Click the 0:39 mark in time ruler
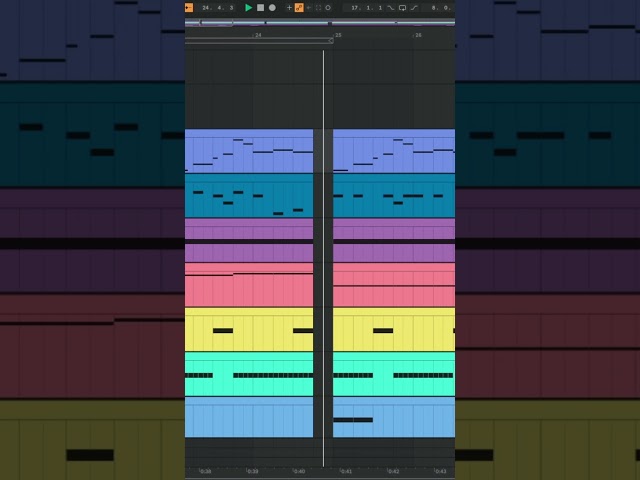Image resolution: width=640 pixels, height=480 pixels. click(252, 471)
